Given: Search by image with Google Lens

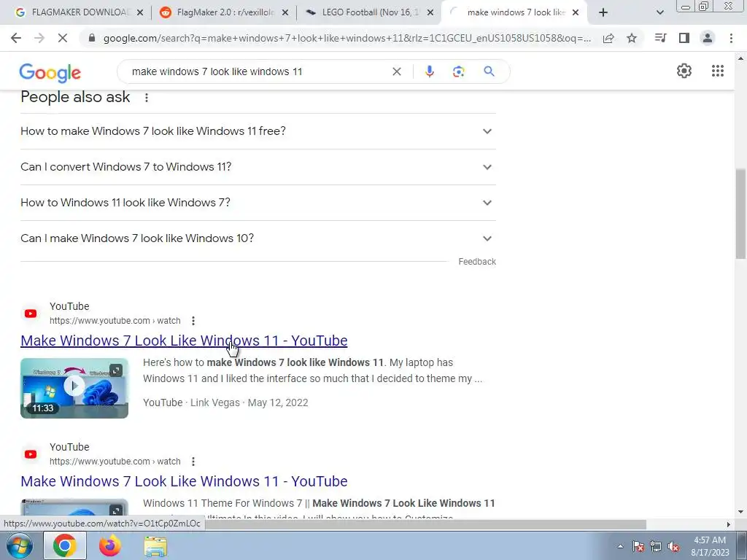Looking at the screenshot, I should (458, 71).
